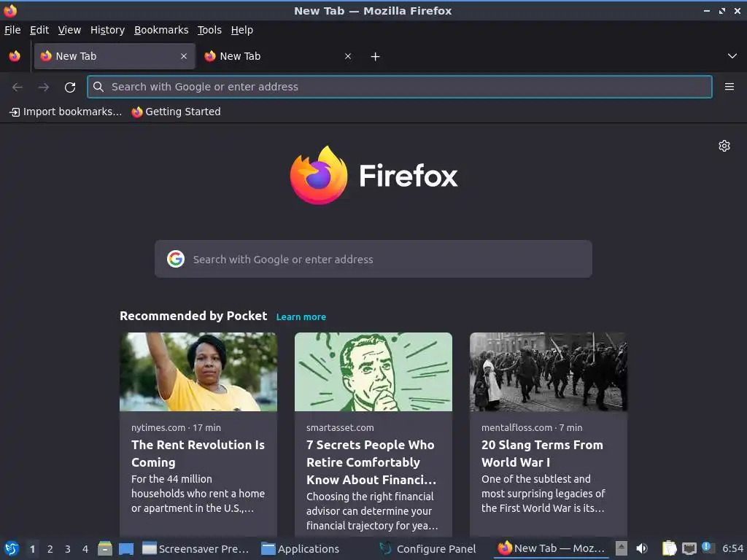Open the View menu
The image size is (747, 560).
(x=69, y=30)
